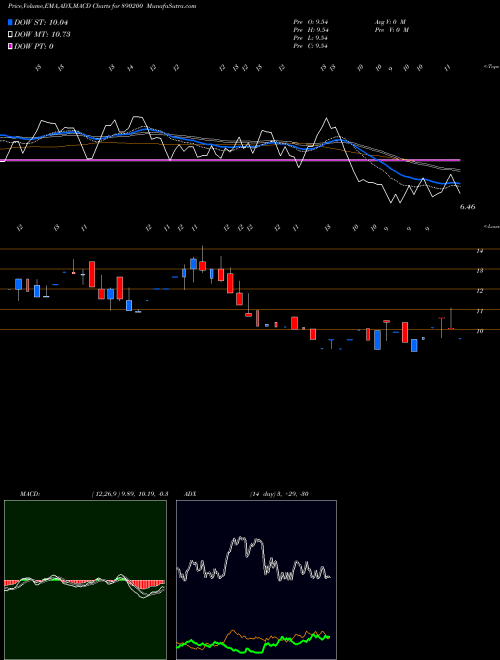Click the 'Pre H: 9.54' high value
This screenshot has width=500, height=660.
[311, 30]
